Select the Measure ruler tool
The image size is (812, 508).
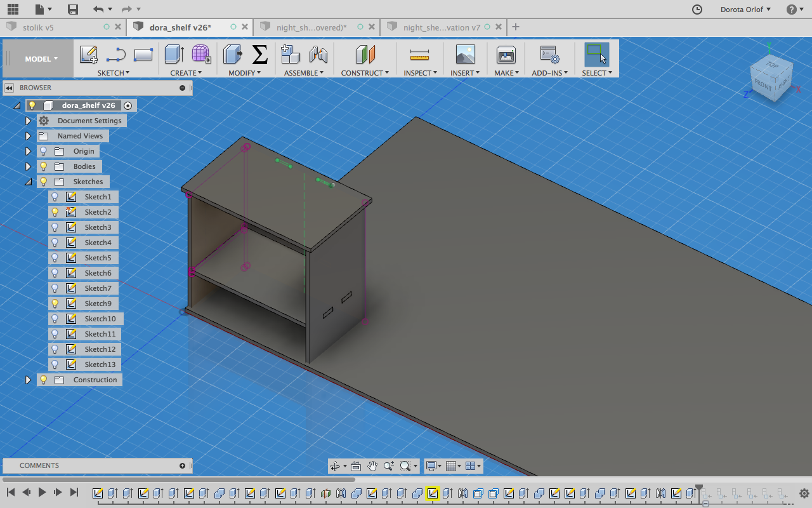pyautogui.click(x=419, y=55)
